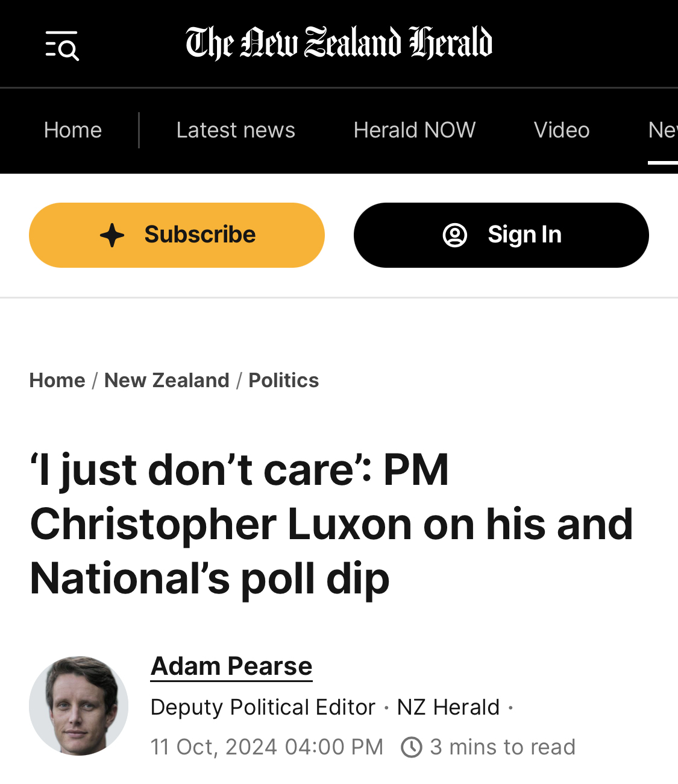Click the user profile icon in Sign In
The height and width of the screenshot is (784, 678).
(x=455, y=235)
